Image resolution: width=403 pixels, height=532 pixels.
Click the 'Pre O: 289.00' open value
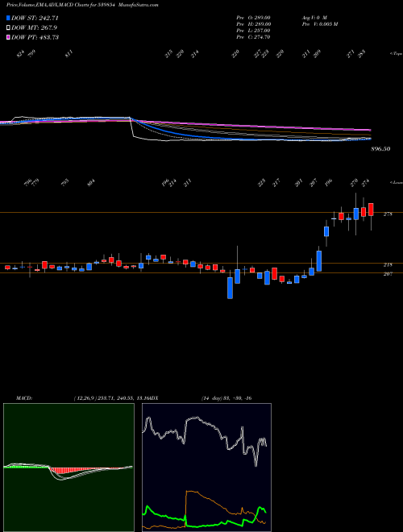[253, 18]
